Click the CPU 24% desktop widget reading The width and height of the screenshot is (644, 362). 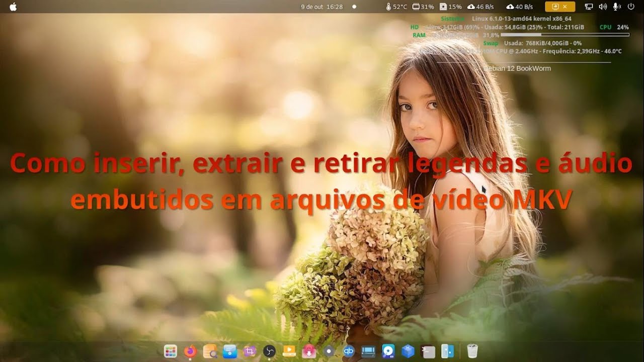(x=614, y=27)
